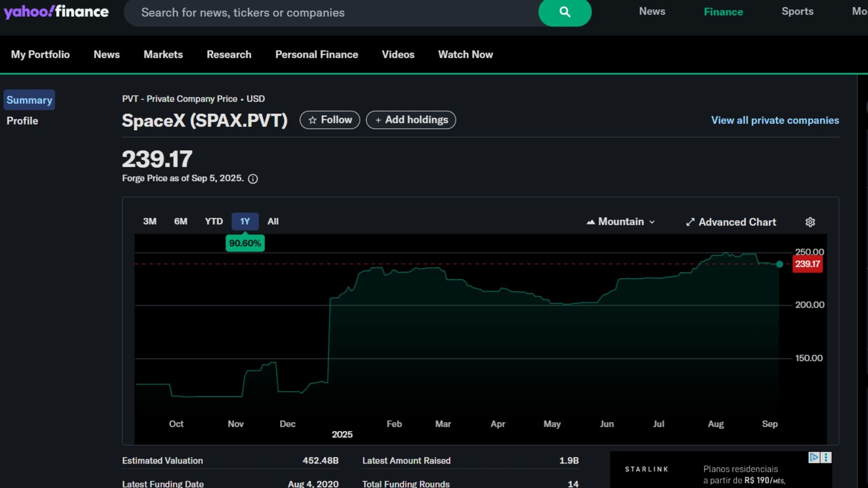Click the top-bar Sports link
This screenshot has height=488, width=868.
pyautogui.click(x=797, y=11)
